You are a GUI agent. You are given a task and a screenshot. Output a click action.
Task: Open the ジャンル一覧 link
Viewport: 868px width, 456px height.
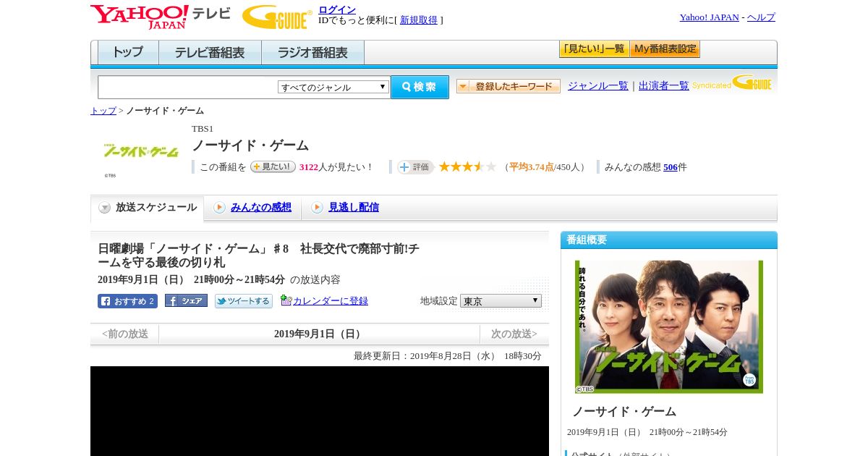[x=597, y=86]
